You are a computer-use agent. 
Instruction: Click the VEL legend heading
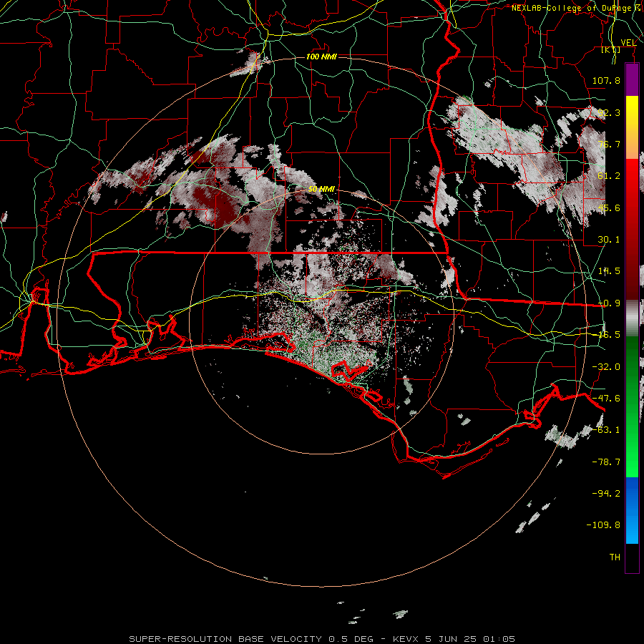[x=629, y=43]
